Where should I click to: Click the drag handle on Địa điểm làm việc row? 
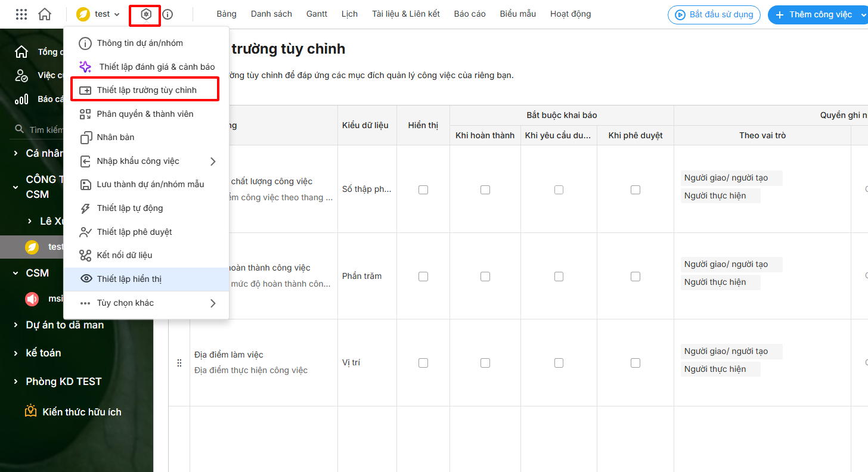tap(179, 362)
